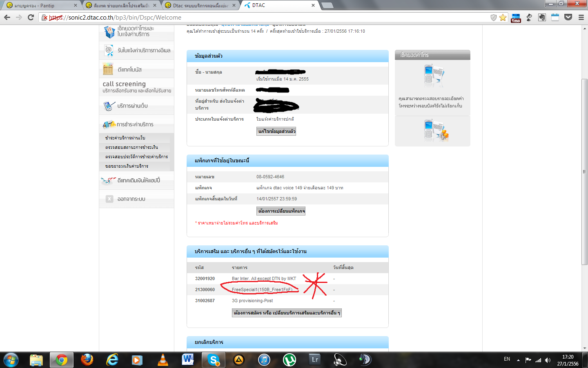Image resolution: width=588 pixels, height=368 pixels.
Task: Open the Chrome menu hamburger icon
Action: tap(581, 17)
